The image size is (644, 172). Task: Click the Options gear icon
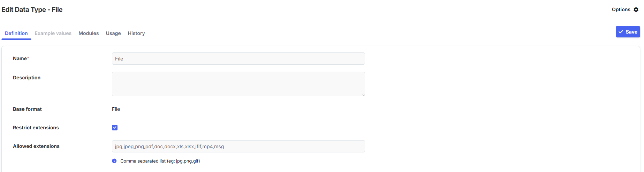[x=636, y=10]
